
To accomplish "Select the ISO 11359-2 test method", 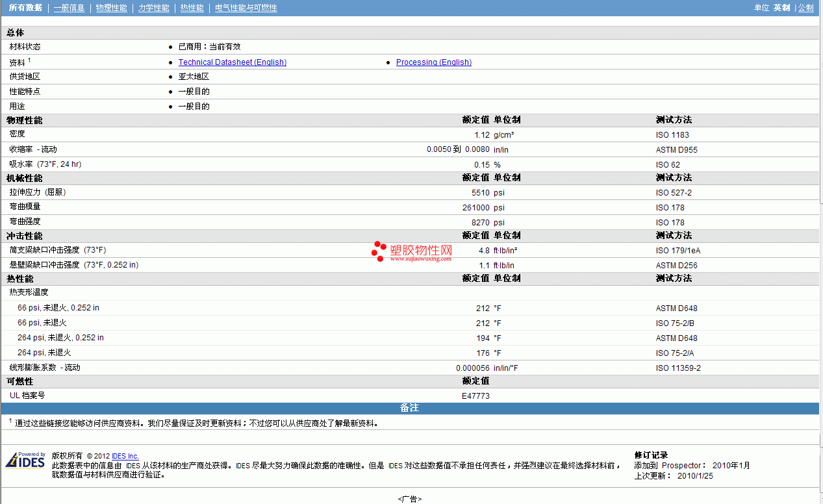I will pyautogui.click(x=678, y=368).
